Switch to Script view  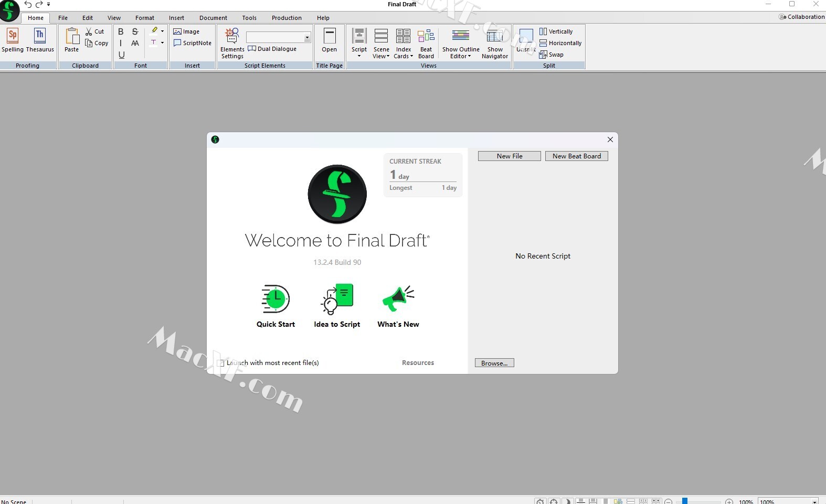(359, 43)
